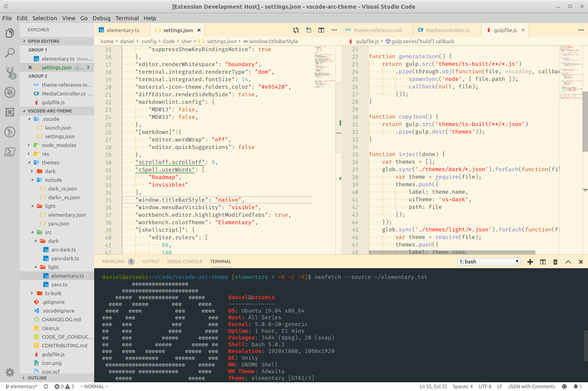Open the terminal-style icon in activity bar

10,152
